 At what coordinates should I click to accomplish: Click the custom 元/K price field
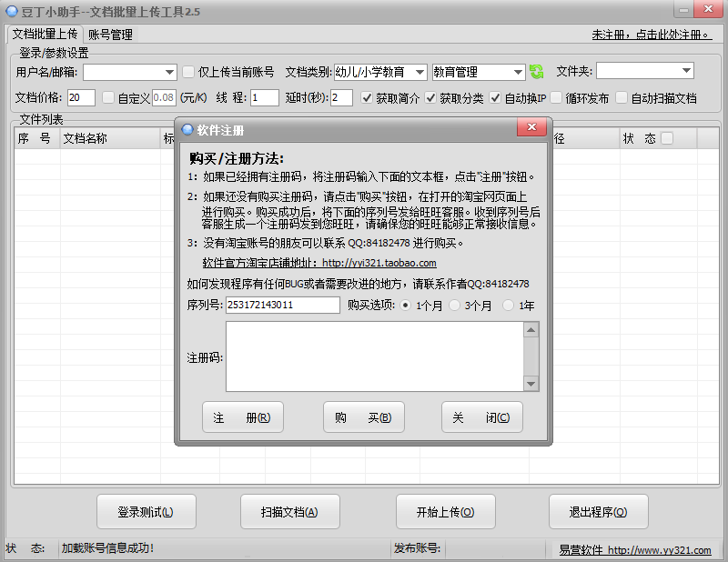point(164,97)
